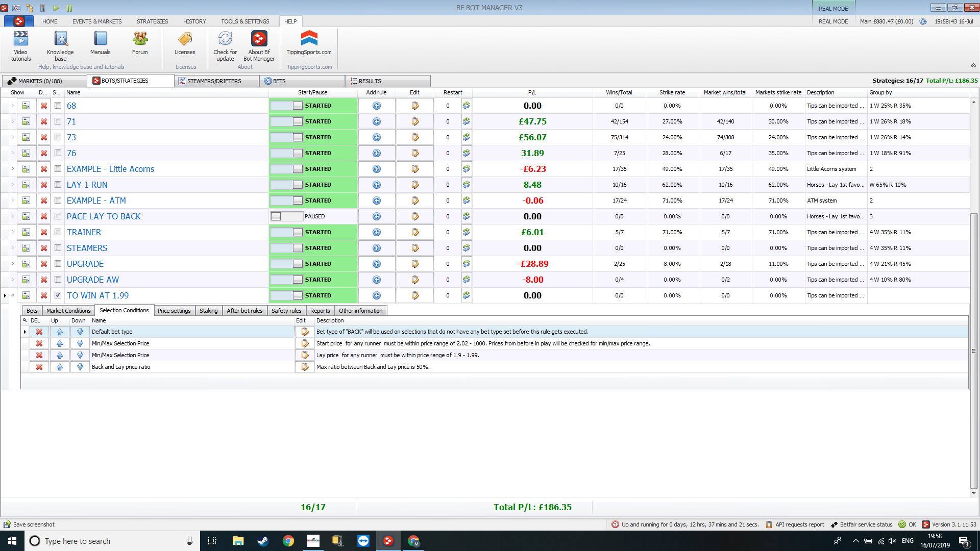Click Save screenshot in status bar

pyautogui.click(x=29, y=524)
